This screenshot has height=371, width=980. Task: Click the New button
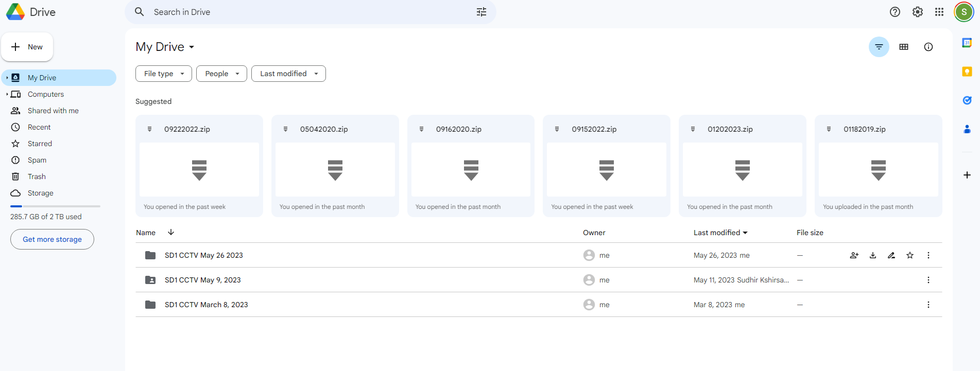(27, 47)
